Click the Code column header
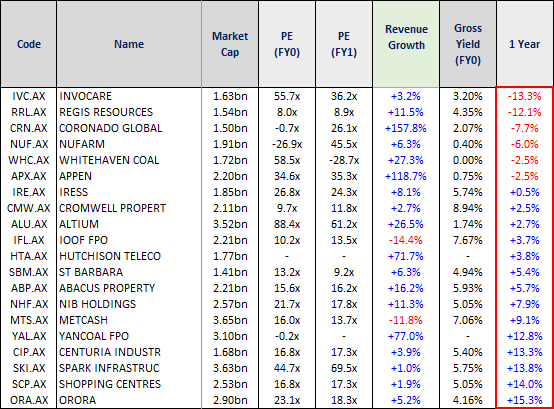Screen dimensions: 554x409 [29, 44]
